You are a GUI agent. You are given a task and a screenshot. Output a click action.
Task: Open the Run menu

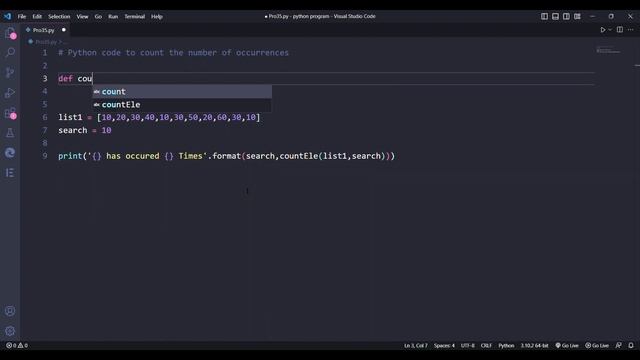113,16
